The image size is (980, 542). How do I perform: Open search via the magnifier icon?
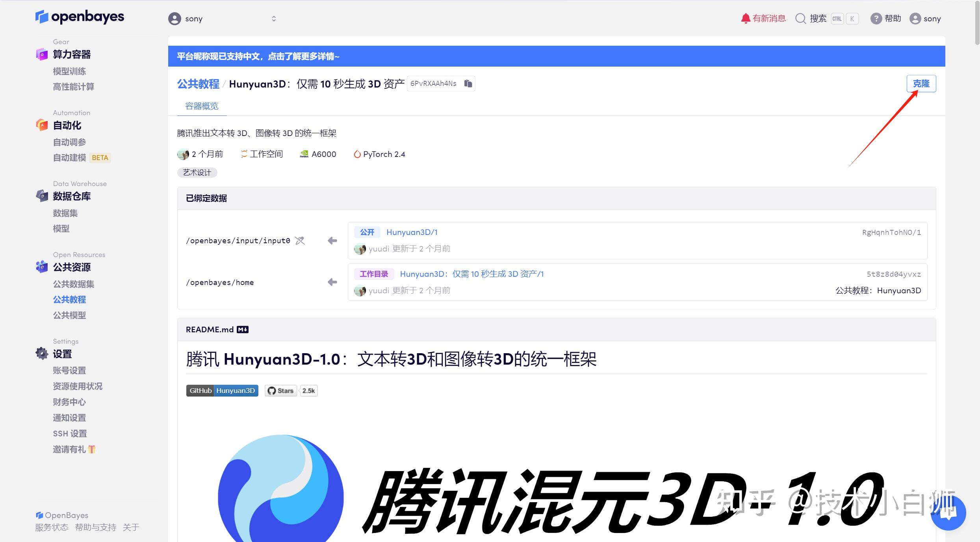pyautogui.click(x=800, y=19)
